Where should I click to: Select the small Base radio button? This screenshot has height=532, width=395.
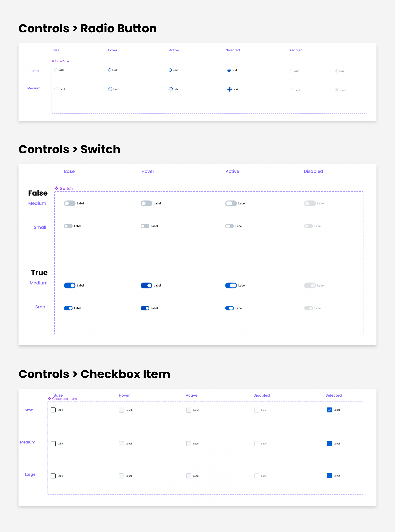point(56,70)
